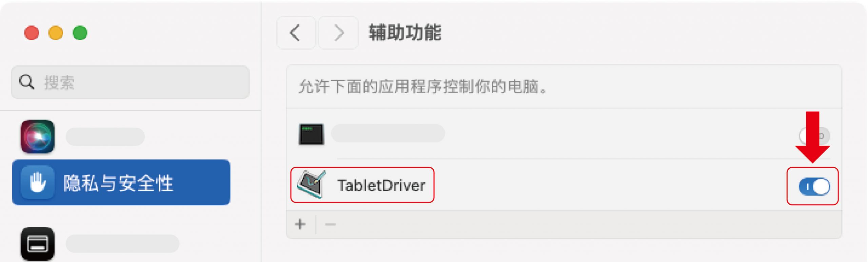This screenshot has height=262, width=868.
Task: Click the Siri icon in sidebar
Action: tap(37, 136)
